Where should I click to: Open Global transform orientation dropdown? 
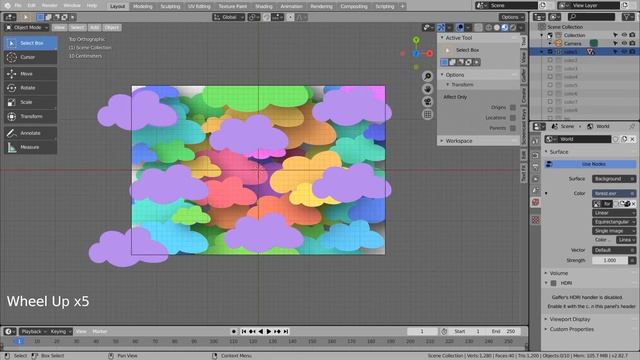click(229, 17)
